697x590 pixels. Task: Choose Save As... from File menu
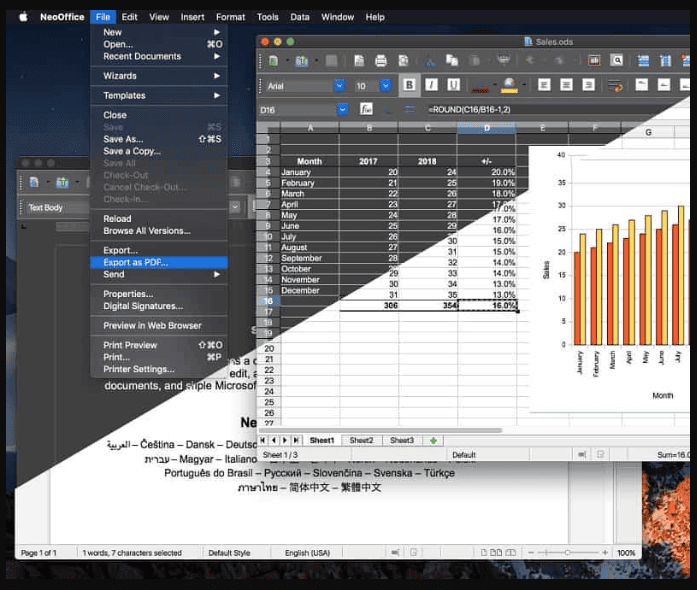tap(159, 139)
